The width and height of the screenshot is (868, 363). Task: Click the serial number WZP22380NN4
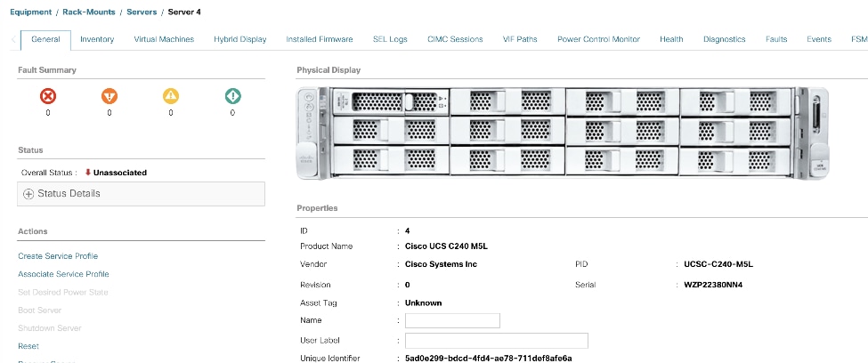[712, 285]
